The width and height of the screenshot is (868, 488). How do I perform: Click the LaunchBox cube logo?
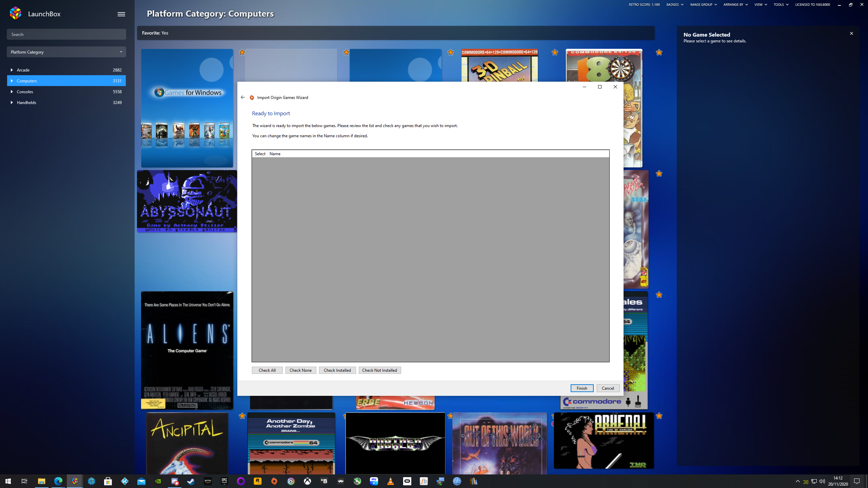tap(15, 14)
